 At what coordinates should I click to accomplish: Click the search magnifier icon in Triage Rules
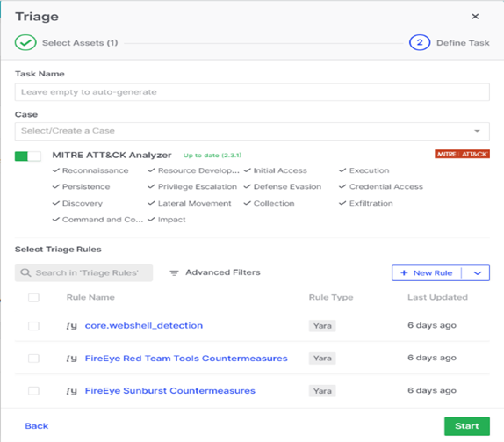(x=25, y=272)
